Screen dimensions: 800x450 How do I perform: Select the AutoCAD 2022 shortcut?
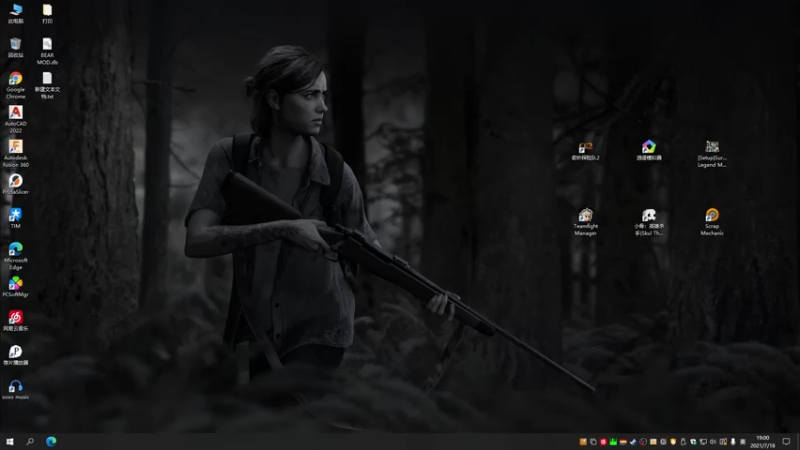pos(16,119)
